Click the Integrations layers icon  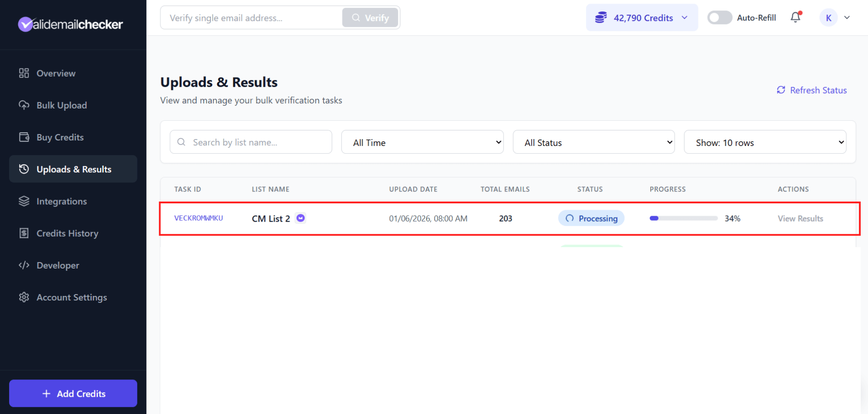tap(24, 201)
